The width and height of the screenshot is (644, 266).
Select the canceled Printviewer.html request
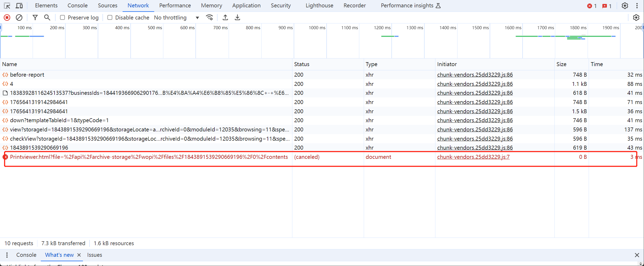click(322, 157)
